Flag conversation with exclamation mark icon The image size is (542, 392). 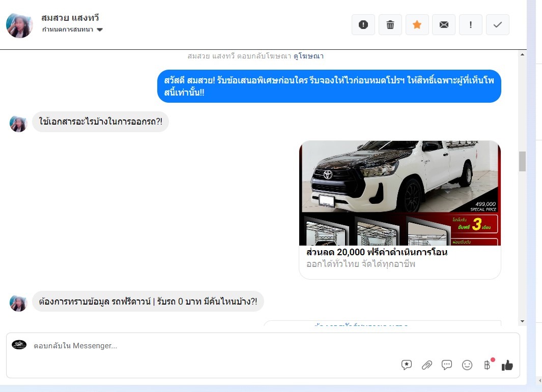(471, 25)
